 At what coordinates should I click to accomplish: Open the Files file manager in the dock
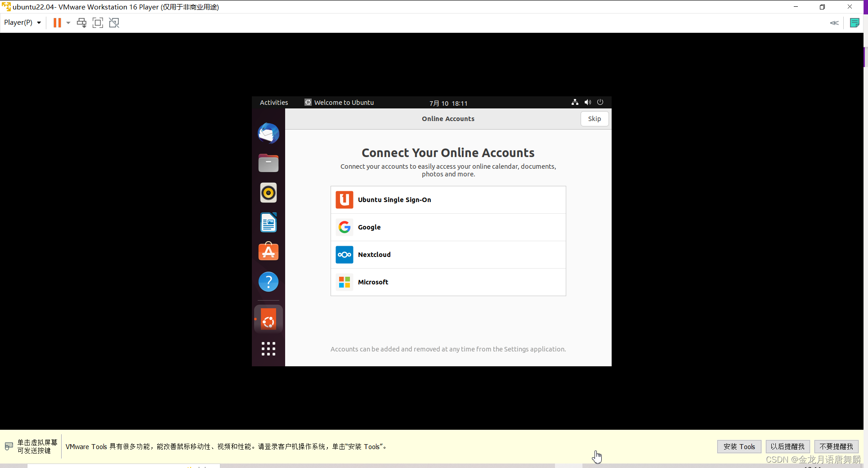[x=268, y=163]
